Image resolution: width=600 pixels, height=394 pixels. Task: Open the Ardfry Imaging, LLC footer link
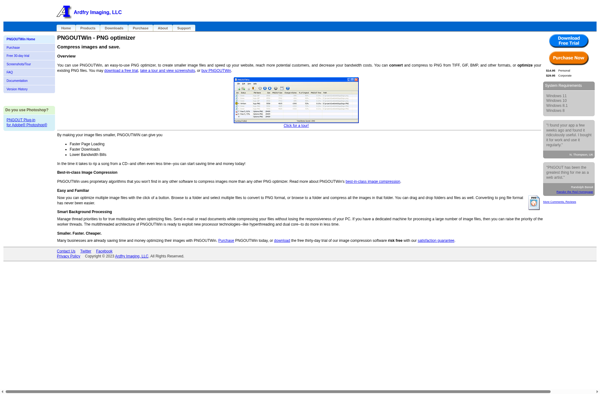(132, 256)
